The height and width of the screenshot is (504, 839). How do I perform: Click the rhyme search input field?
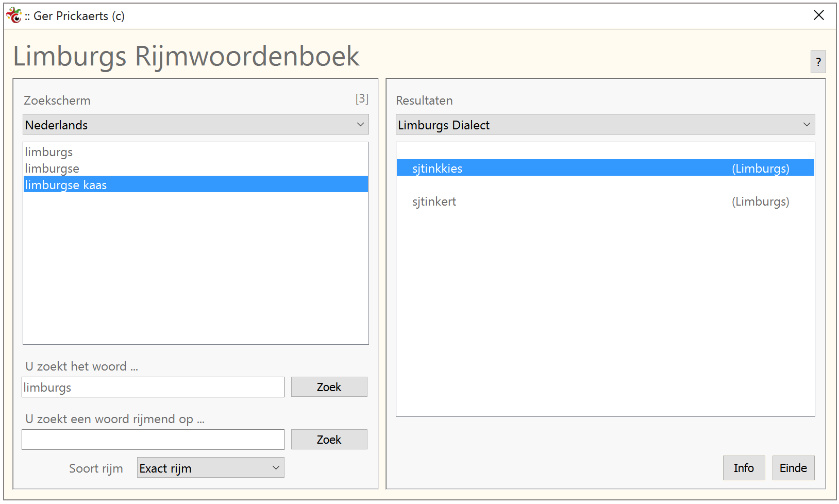[153, 440]
